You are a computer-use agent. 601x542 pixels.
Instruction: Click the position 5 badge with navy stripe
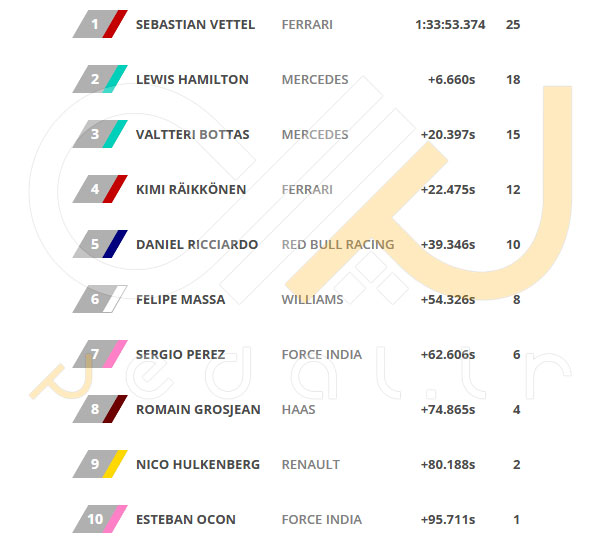[100, 244]
